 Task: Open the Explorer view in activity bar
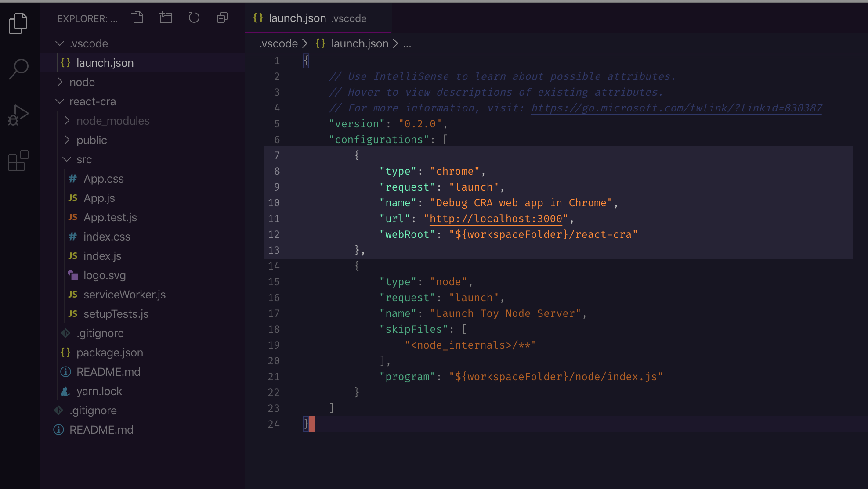click(x=18, y=23)
